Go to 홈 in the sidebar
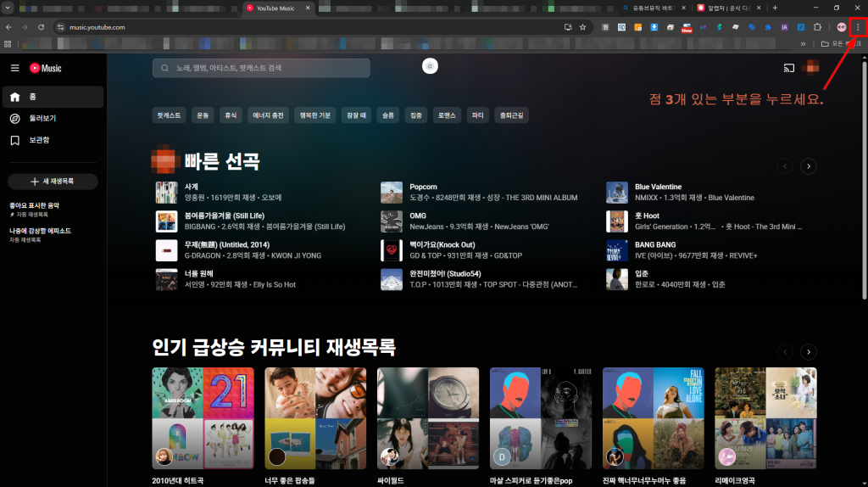 (x=53, y=97)
